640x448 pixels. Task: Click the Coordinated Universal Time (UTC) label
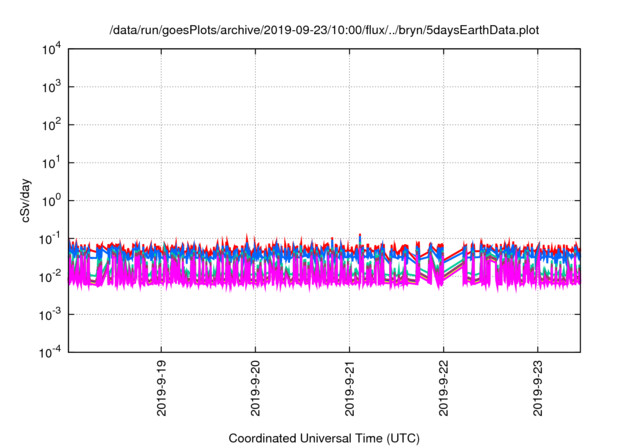pos(324,438)
